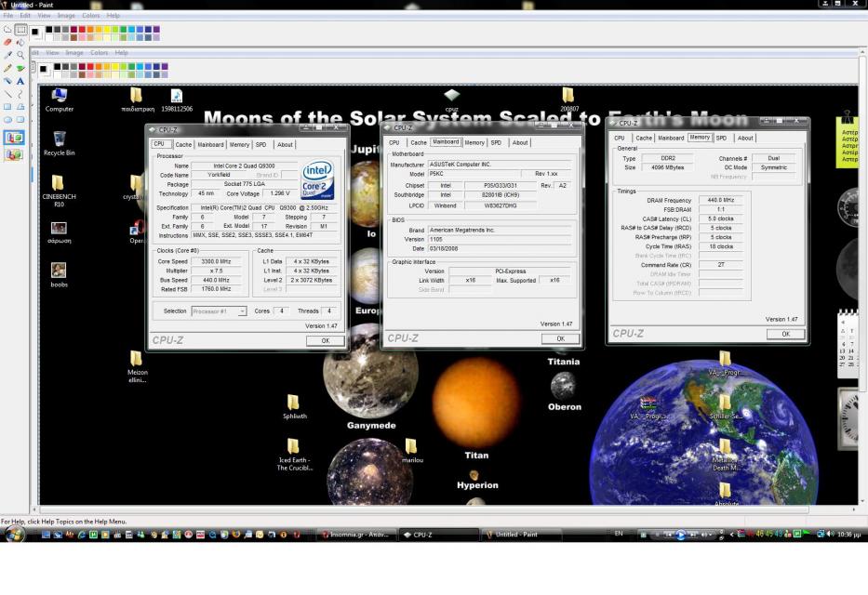Select the marilou folder icon
The width and height of the screenshot is (868, 595).
click(x=412, y=451)
